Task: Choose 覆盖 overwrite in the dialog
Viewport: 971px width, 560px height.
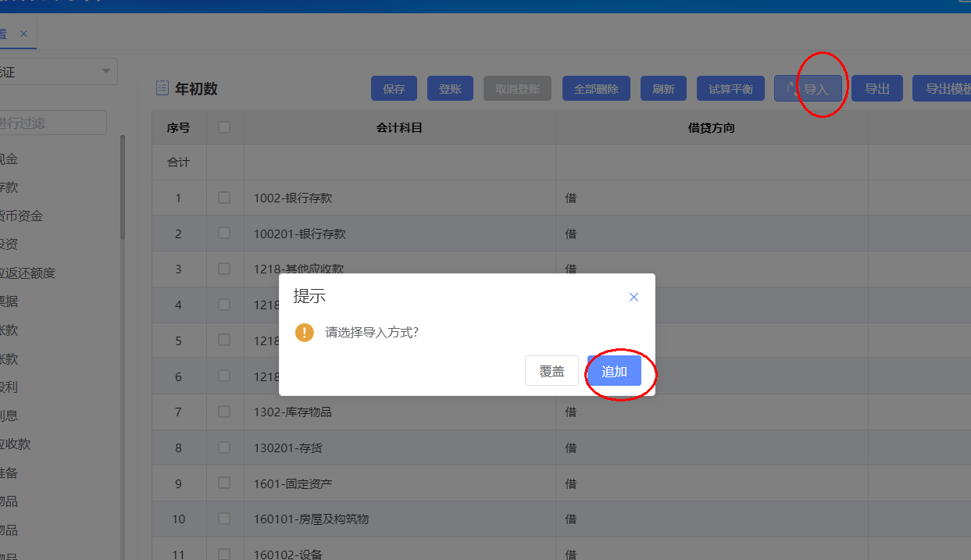Action: (552, 372)
